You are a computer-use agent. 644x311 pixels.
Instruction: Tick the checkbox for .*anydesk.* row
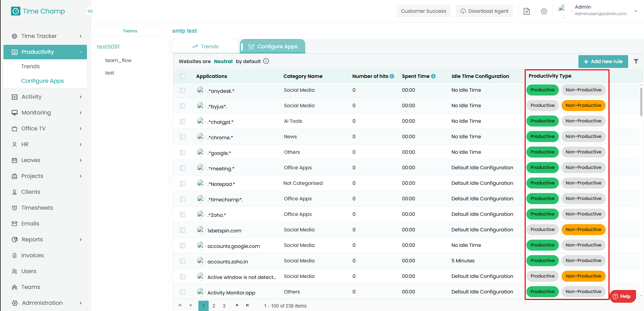click(182, 90)
